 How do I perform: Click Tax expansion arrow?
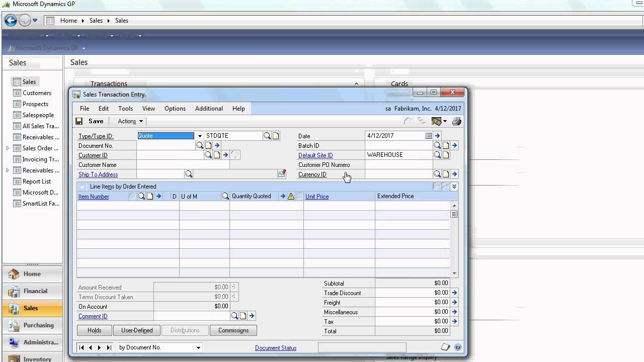tap(454, 321)
